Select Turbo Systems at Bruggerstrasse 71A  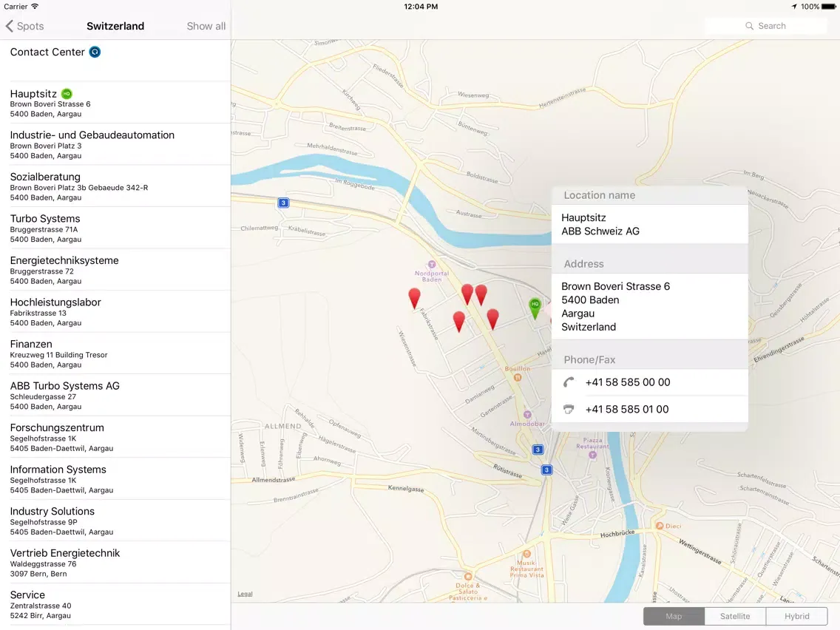click(x=115, y=228)
